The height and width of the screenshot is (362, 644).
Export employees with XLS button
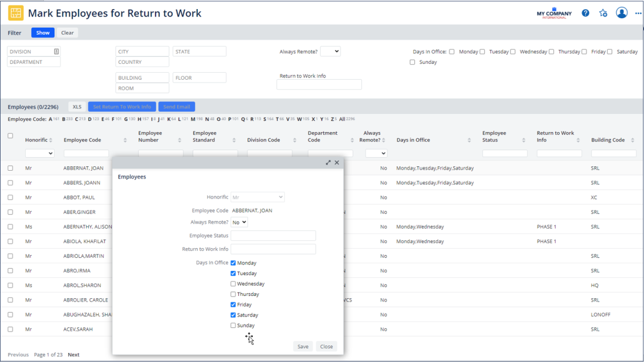(77, 106)
